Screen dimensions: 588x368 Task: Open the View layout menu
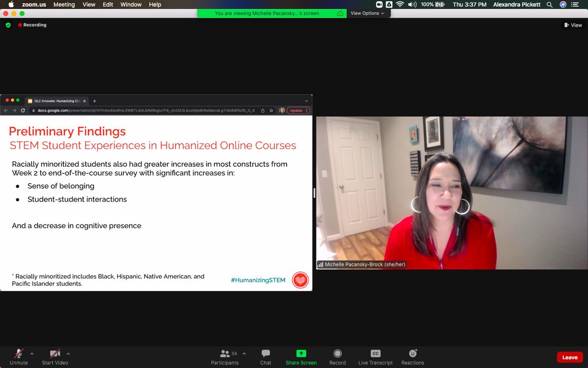point(573,25)
